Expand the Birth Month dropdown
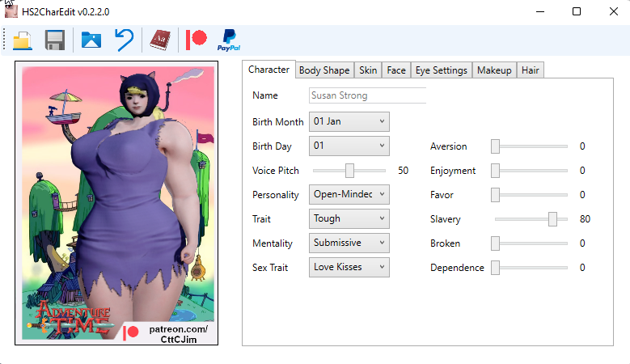Viewport: 630px width, 364px height. [349, 121]
